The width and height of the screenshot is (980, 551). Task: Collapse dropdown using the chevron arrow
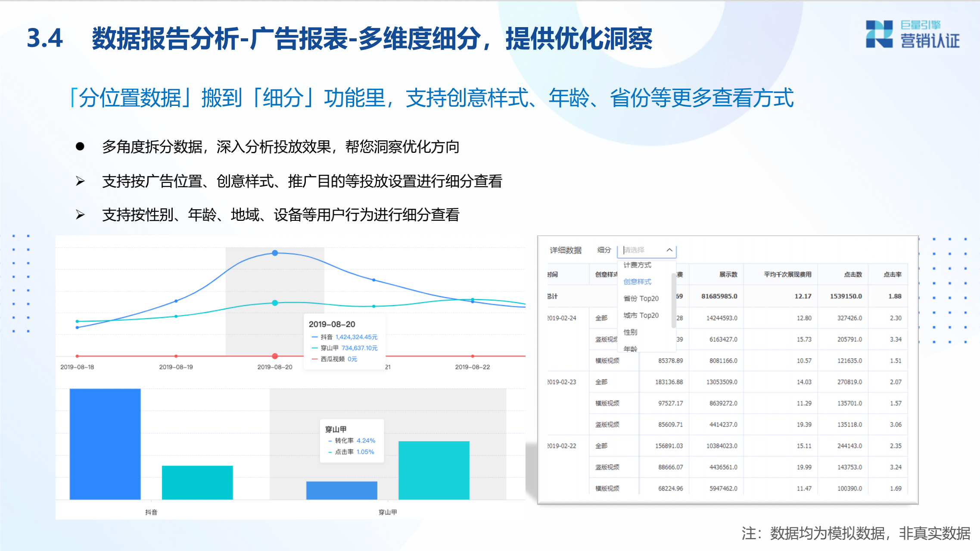tap(669, 250)
